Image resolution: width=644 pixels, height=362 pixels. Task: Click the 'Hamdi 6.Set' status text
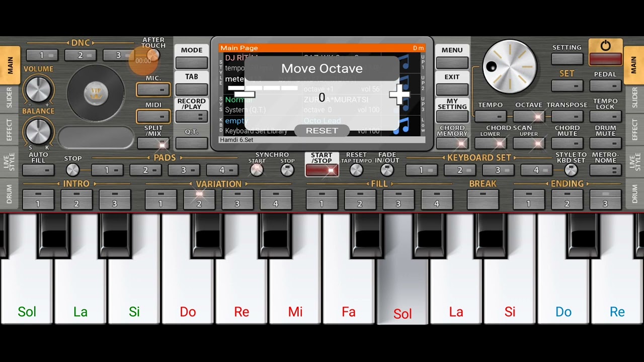tap(236, 140)
